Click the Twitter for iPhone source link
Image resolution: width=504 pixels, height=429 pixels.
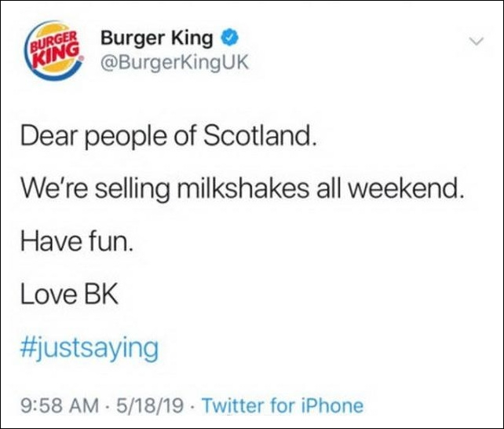283,405
